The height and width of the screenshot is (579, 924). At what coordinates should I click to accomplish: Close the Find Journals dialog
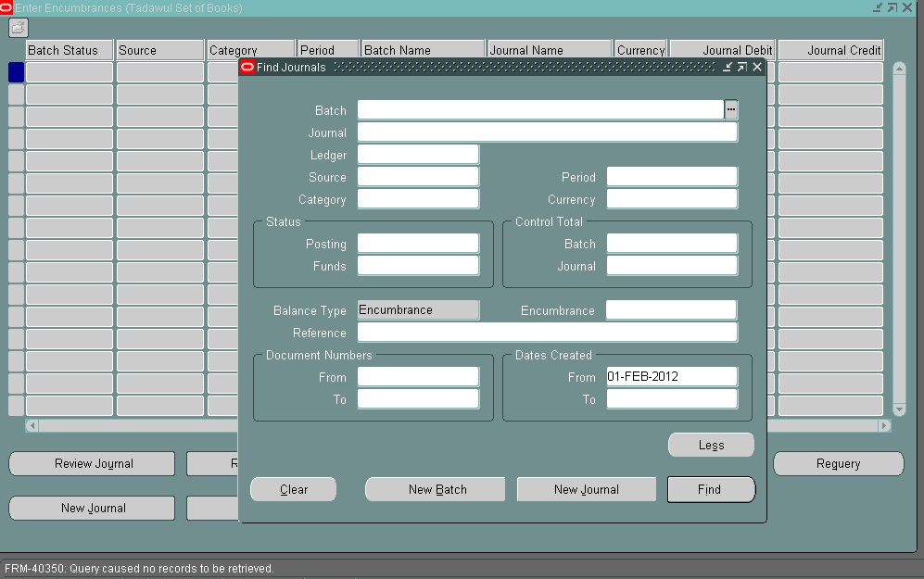click(757, 67)
